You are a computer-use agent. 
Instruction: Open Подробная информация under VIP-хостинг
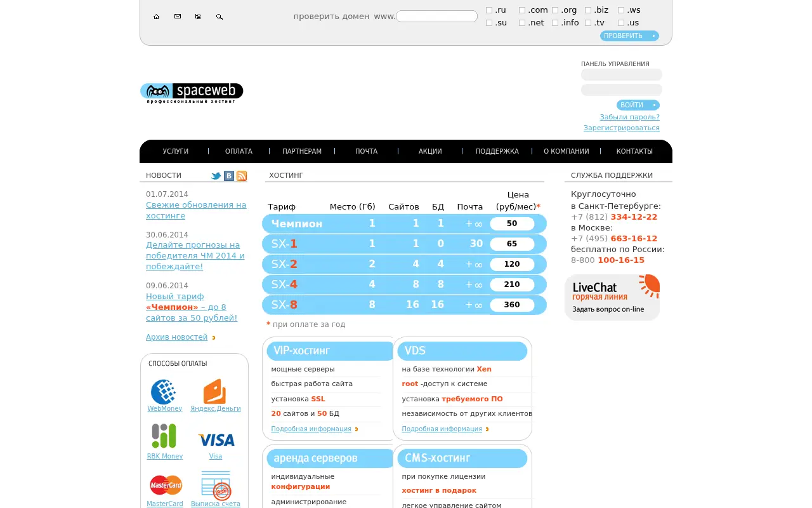pyautogui.click(x=311, y=429)
